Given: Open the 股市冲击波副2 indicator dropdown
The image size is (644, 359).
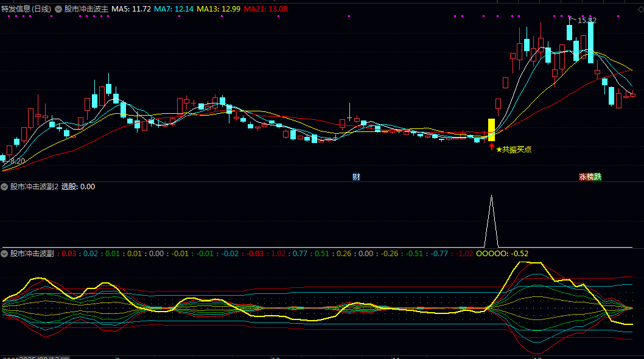Looking at the screenshot, I should (x=5, y=187).
